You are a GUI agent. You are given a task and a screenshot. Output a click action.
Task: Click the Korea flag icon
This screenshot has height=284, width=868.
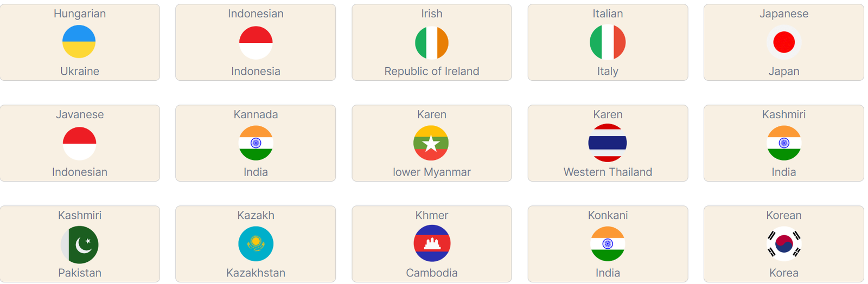coord(783,244)
